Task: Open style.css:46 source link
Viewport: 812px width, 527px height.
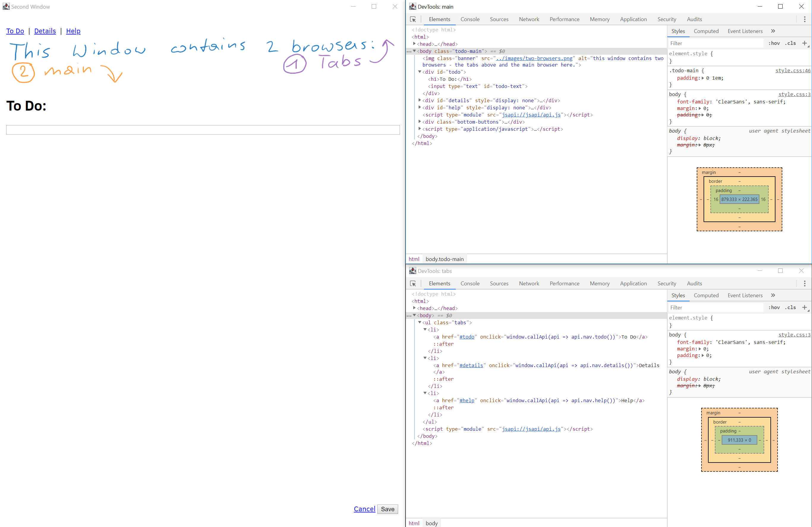Action: pos(793,71)
